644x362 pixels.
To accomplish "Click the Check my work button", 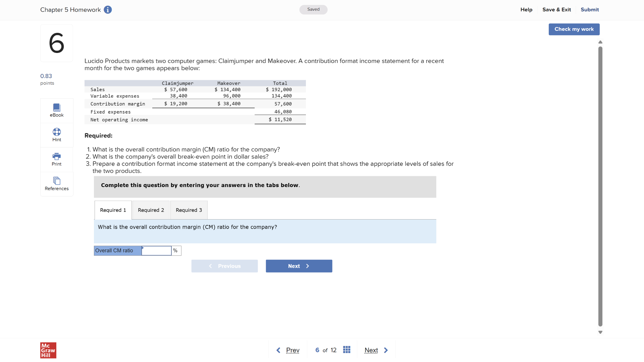I will [x=574, y=29].
